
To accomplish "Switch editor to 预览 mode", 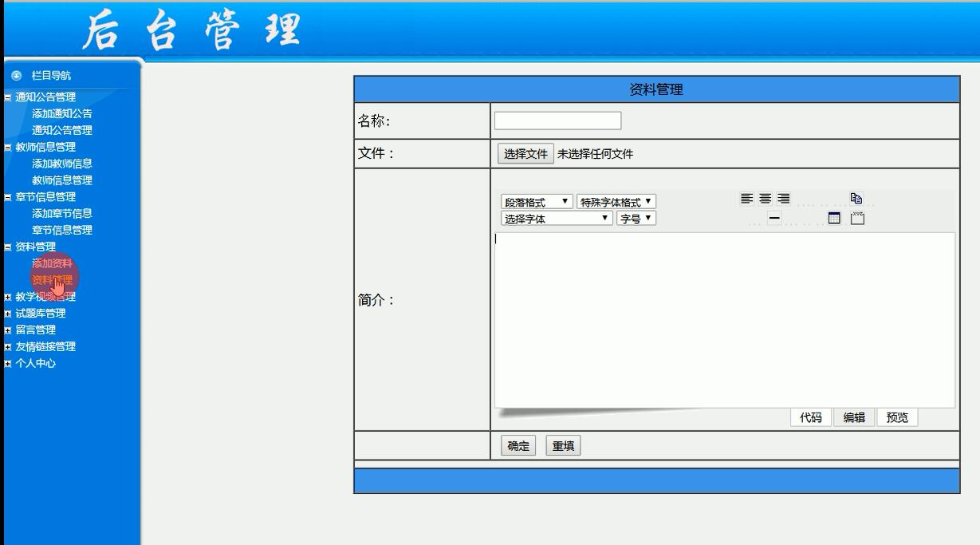I will click(x=897, y=417).
